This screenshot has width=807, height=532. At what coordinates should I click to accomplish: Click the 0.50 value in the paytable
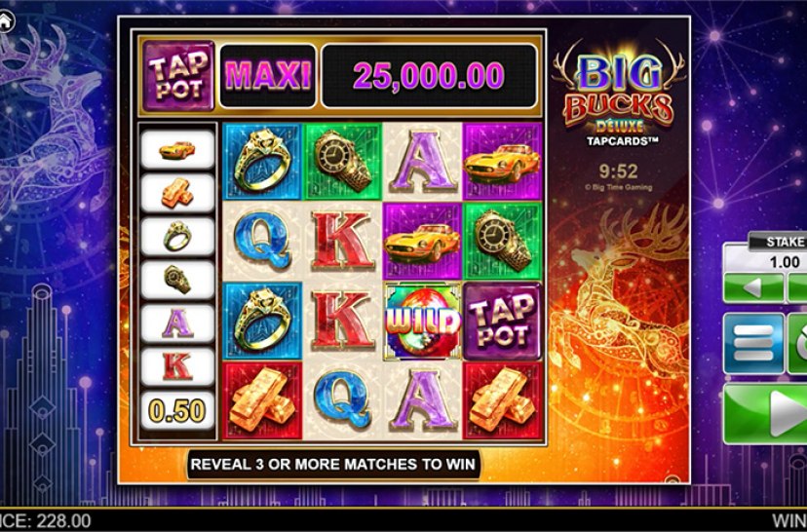coord(177,410)
